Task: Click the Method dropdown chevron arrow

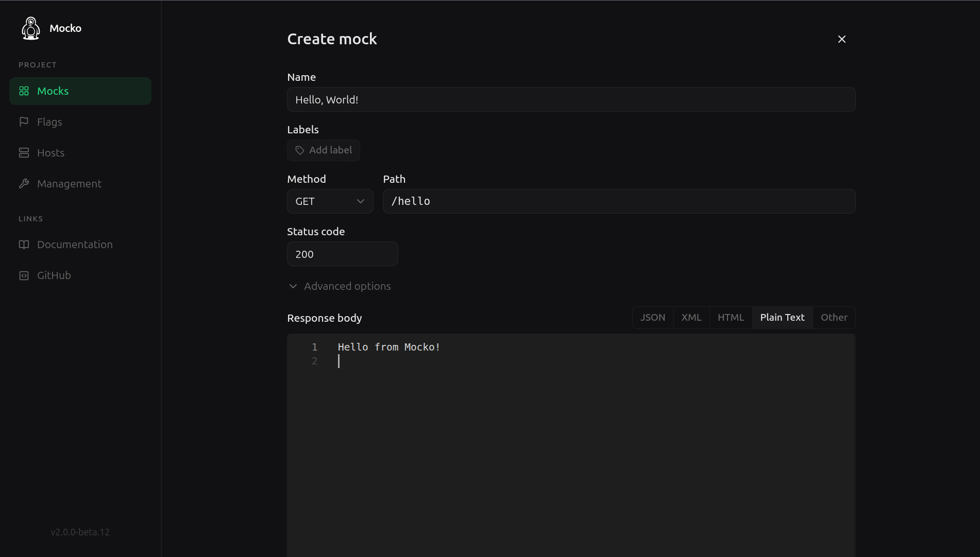Action: tap(361, 201)
